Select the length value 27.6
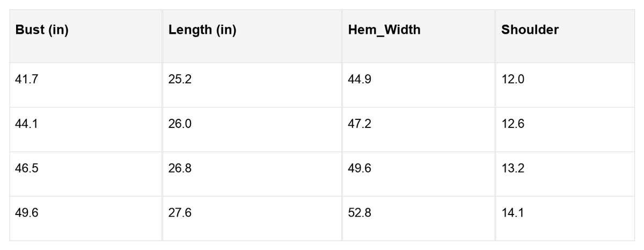The image size is (644, 250). (x=180, y=213)
